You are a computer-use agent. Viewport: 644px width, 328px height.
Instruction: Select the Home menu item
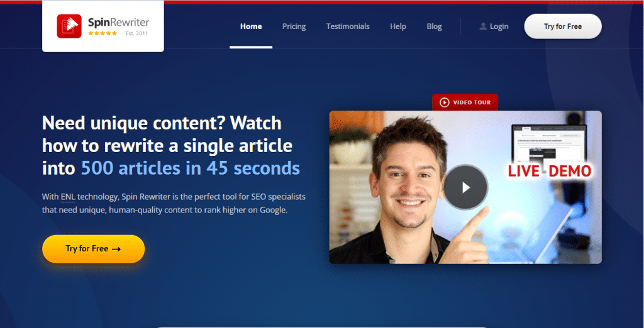(x=251, y=26)
